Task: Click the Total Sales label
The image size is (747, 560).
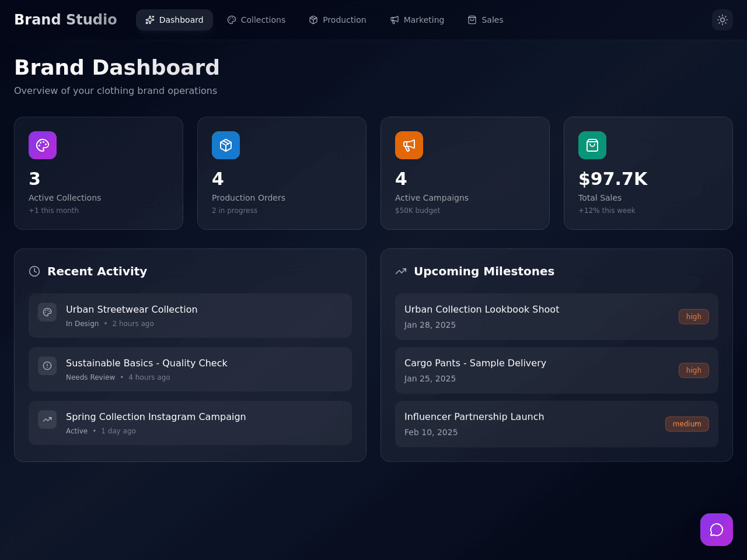Action: point(600,198)
